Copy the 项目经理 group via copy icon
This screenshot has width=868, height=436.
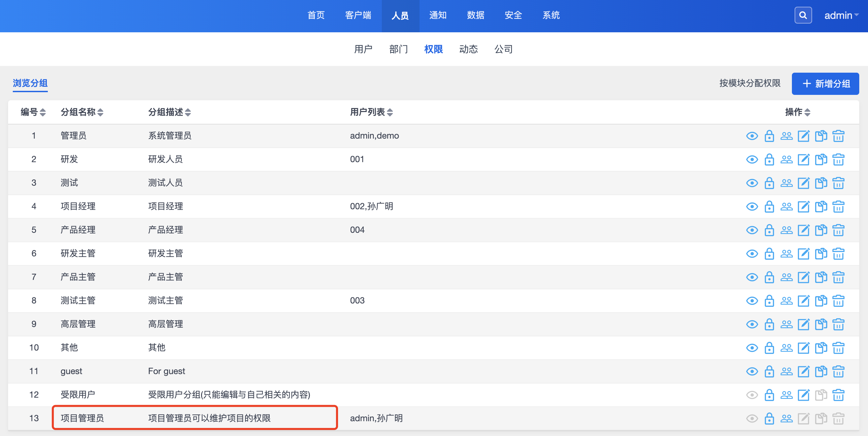[821, 207]
